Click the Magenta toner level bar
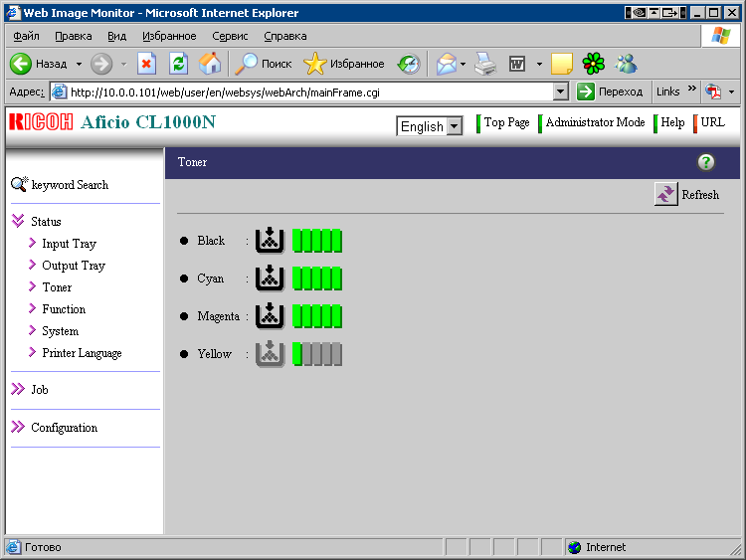The width and height of the screenshot is (746, 560). tap(317, 316)
